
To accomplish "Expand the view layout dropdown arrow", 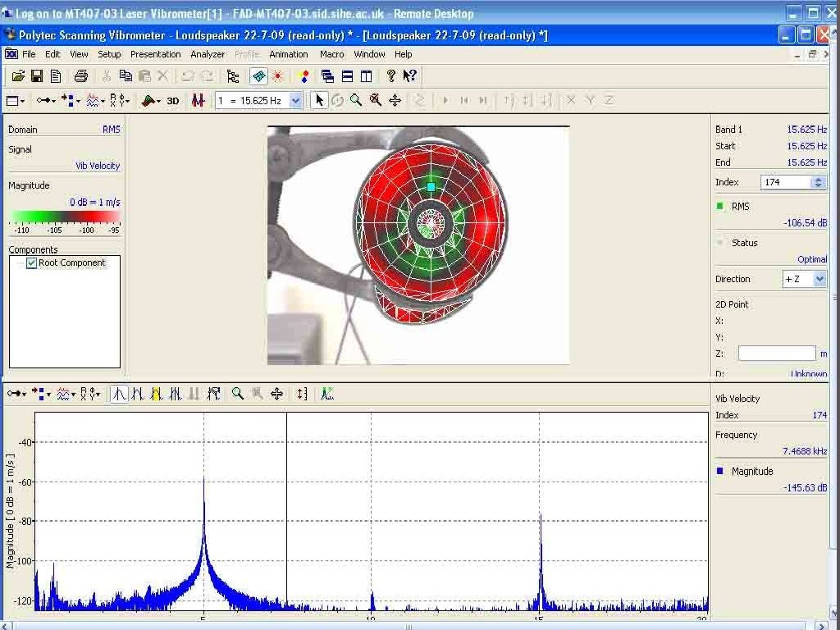I will (x=23, y=101).
